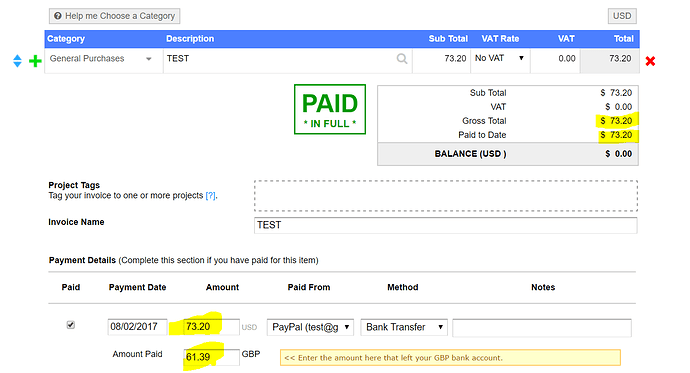Click the Gross Total $ 73.20 value
The height and width of the screenshot is (373, 690).
[x=616, y=121]
